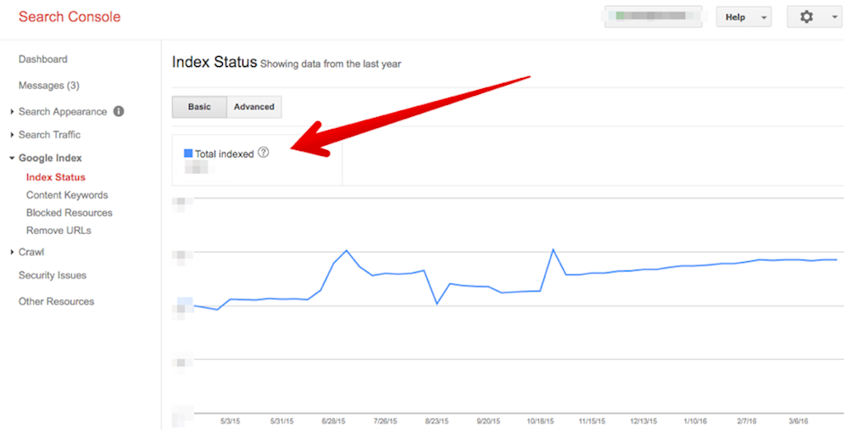Image resolution: width=868 pixels, height=430 pixels.
Task: Click the help question mark next to Total indexed
Action: click(263, 153)
